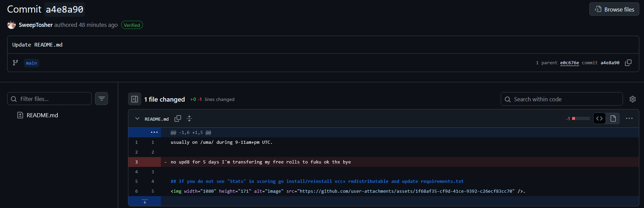Click the README.md modified file icon
Image resolution: width=644 pixels, height=208 pixels.
tap(20, 115)
